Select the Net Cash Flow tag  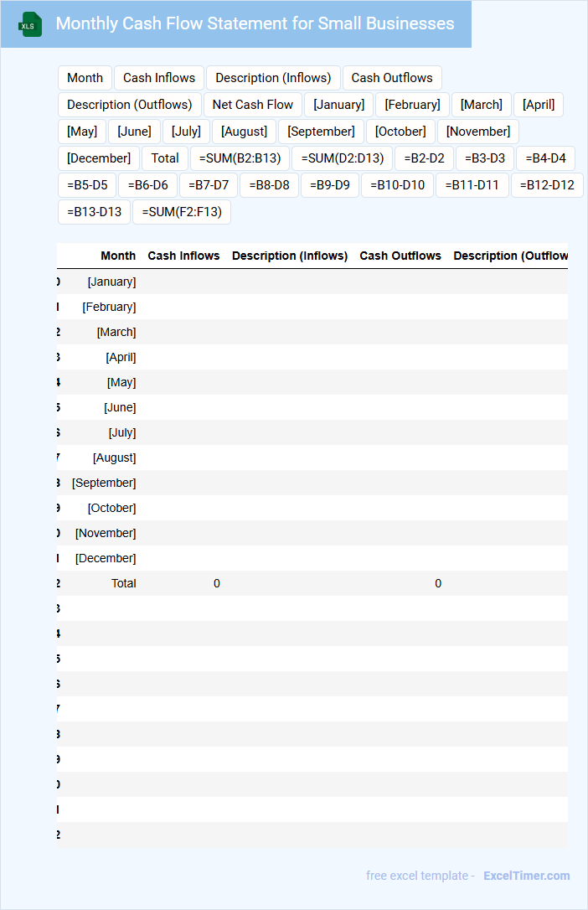(x=253, y=105)
